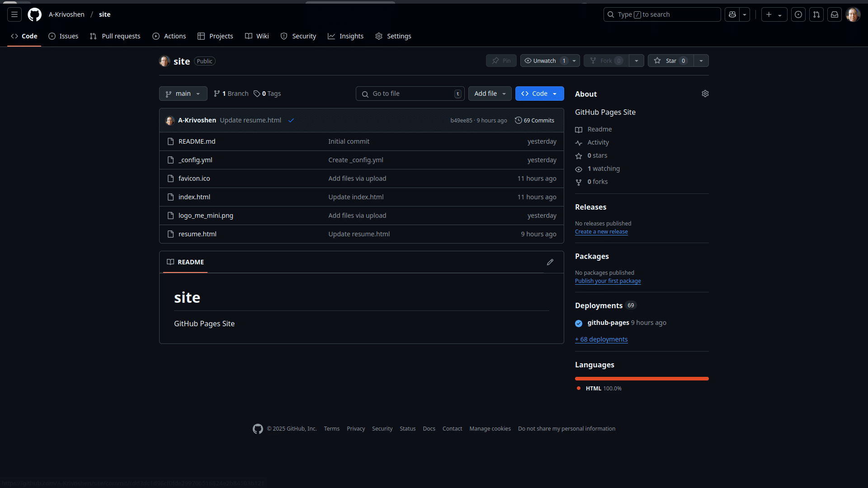Click file icon for resume.html row
Image resolution: width=868 pixels, height=488 pixels.
coord(170,234)
